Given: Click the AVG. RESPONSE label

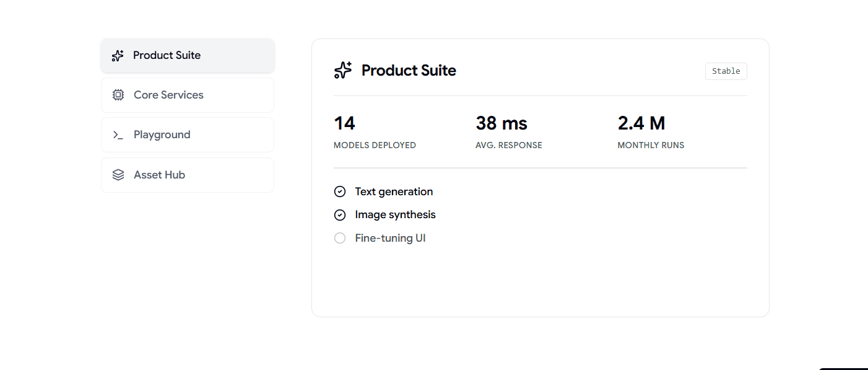Looking at the screenshot, I should [509, 146].
